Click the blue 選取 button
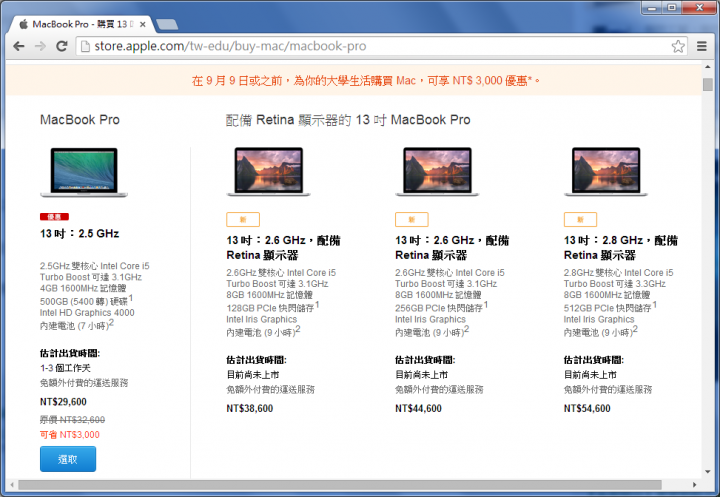720x497 pixels. (68, 459)
